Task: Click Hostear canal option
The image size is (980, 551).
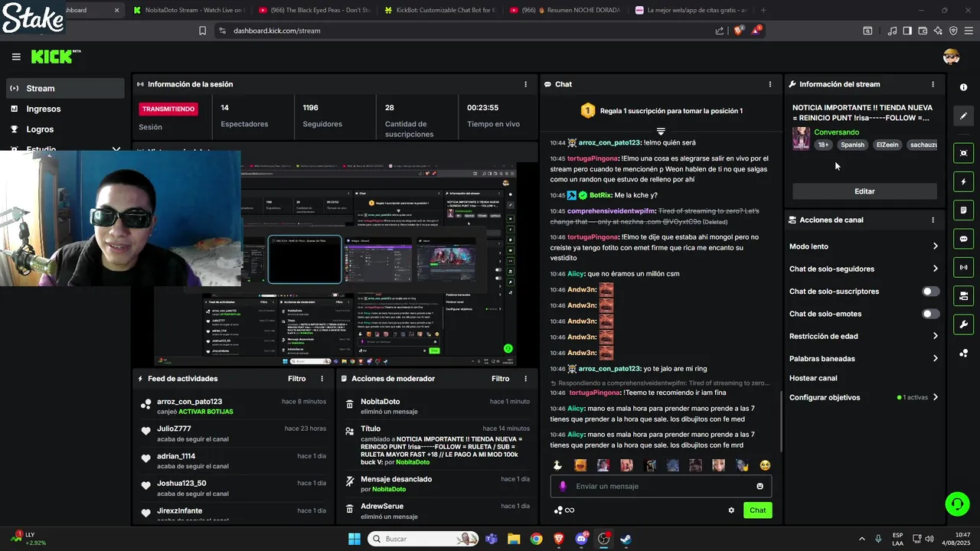Action: coord(813,378)
